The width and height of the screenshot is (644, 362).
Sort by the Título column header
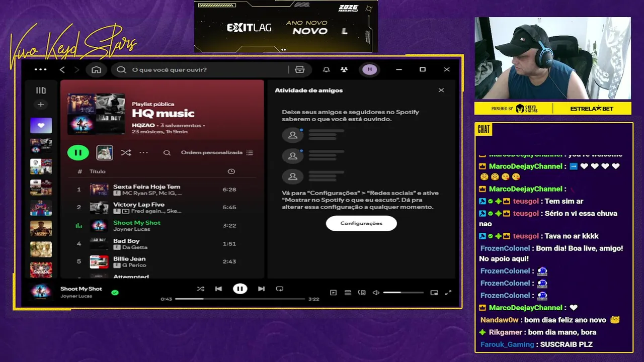click(98, 171)
